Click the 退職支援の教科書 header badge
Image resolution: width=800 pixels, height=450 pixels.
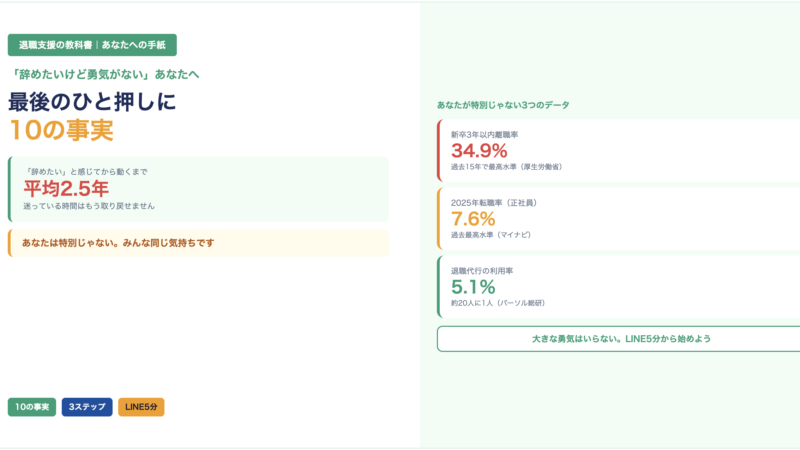(x=92, y=45)
